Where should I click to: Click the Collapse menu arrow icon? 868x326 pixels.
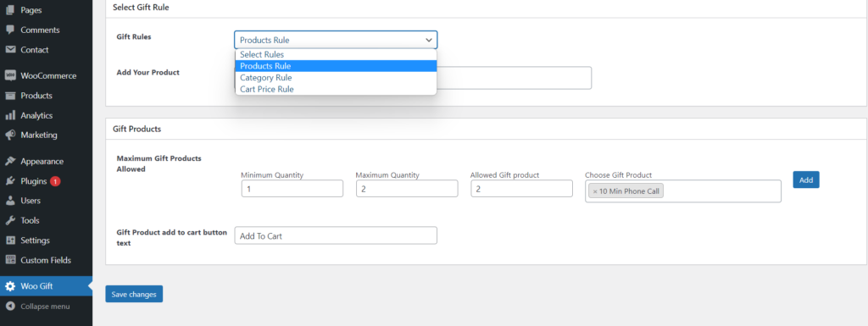10,307
